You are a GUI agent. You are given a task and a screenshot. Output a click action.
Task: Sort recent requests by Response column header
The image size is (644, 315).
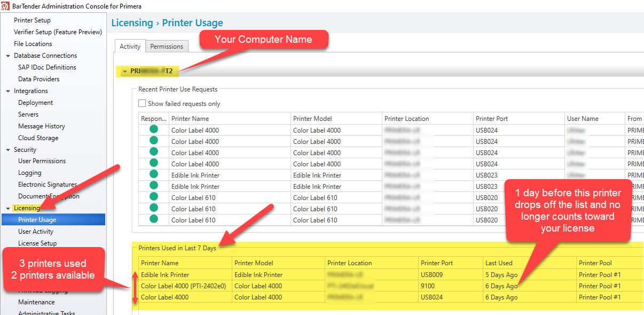pos(154,119)
